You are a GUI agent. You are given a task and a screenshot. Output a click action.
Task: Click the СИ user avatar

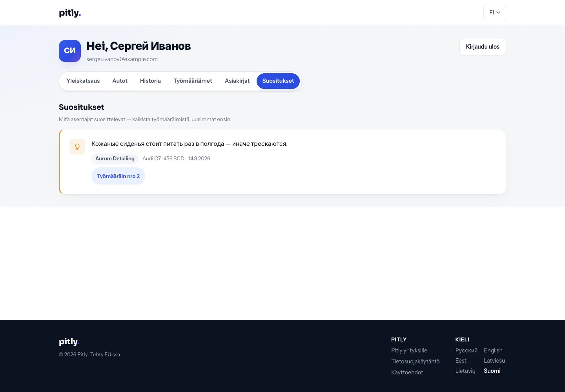click(70, 51)
